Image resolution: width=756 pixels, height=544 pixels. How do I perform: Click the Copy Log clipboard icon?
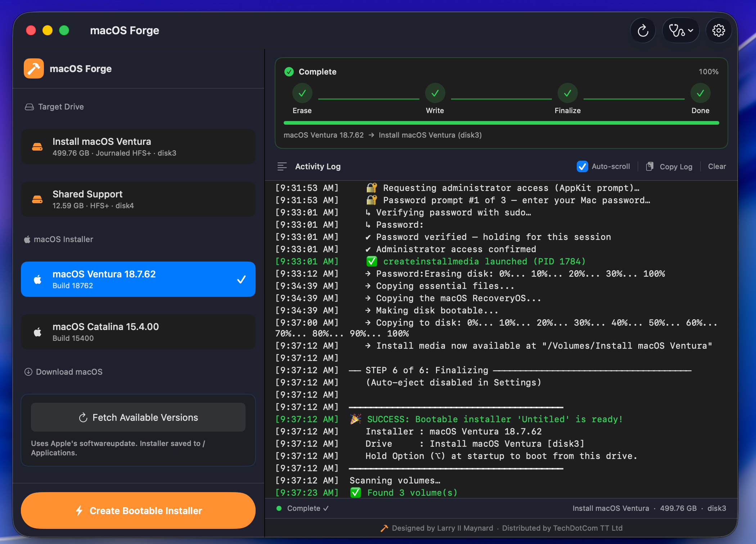(x=649, y=166)
